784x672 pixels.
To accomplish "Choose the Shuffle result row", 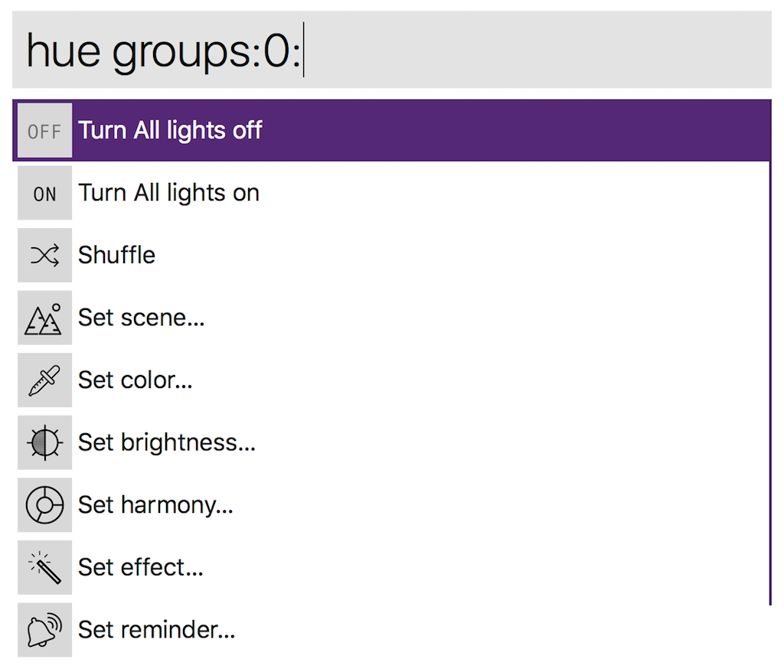I will (391, 256).
